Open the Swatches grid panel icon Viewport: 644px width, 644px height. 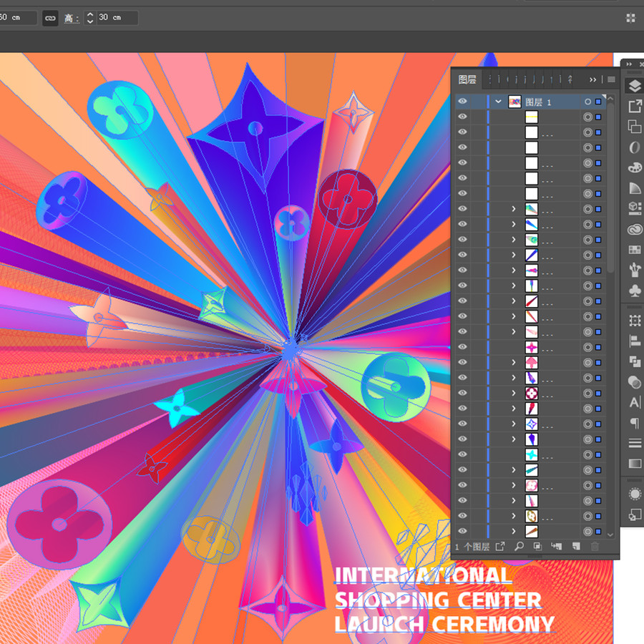[x=635, y=249]
